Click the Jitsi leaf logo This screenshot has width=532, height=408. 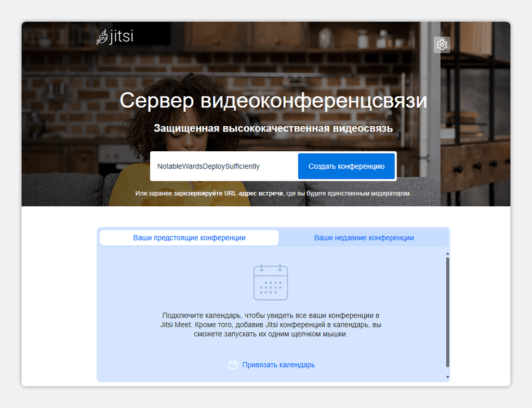coord(102,37)
